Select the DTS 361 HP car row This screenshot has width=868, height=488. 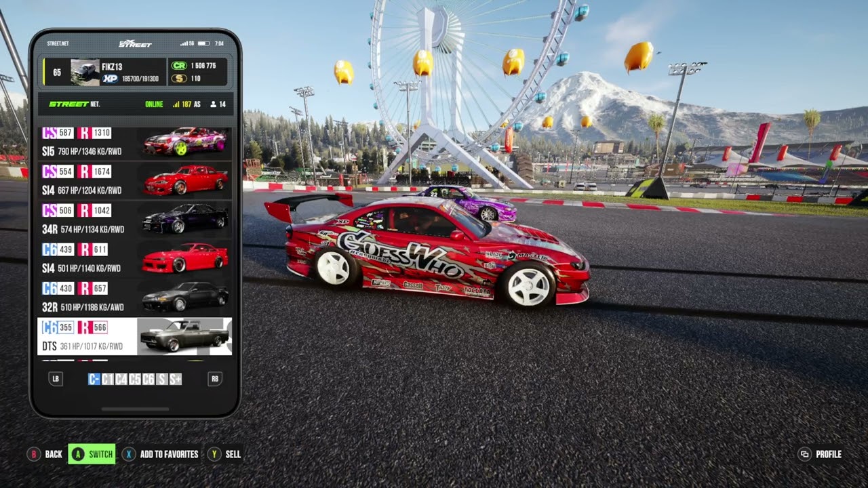[135, 336]
